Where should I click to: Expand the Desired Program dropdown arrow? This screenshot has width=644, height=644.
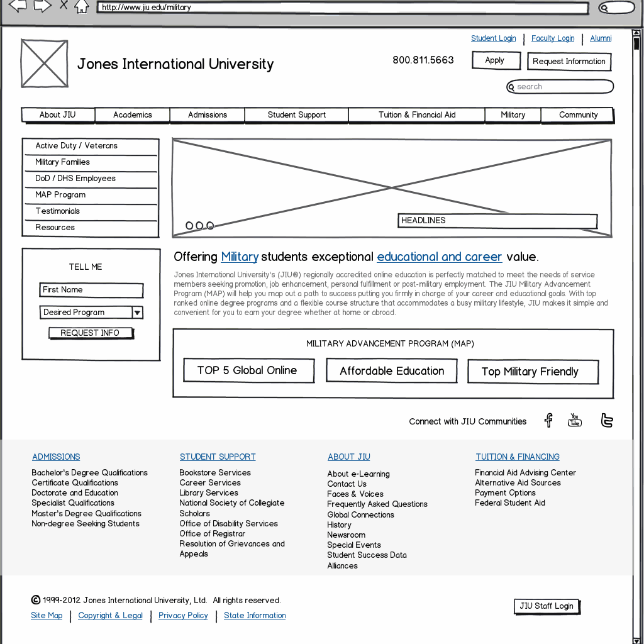(x=137, y=313)
